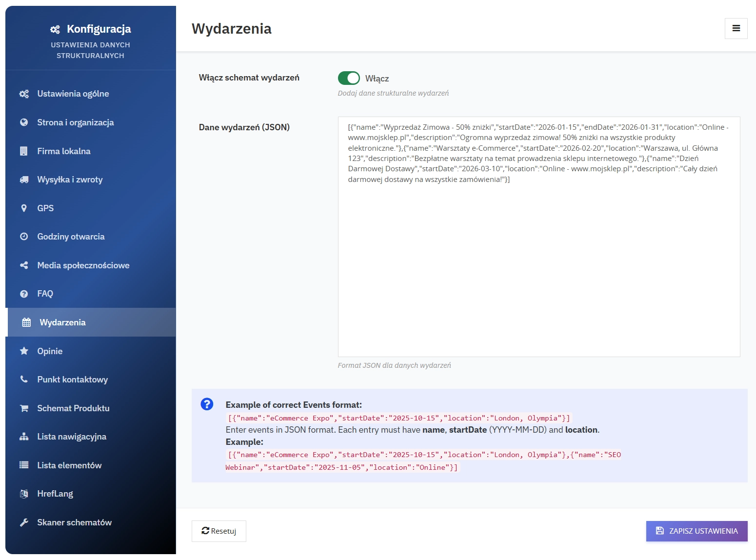Click the globe icon for Strona i organizacja
The height and width of the screenshot is (560, 756).
tap(24, 122)
